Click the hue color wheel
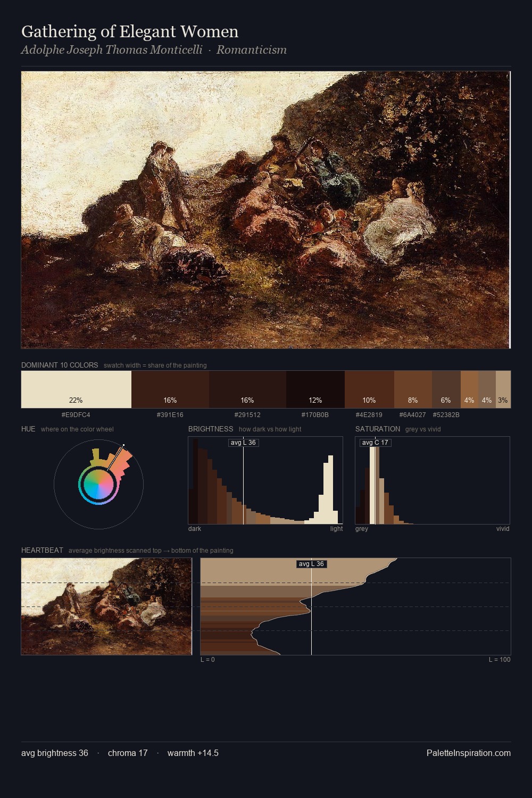The height and width of the screenshot is (798, 532). tap(98, 484)
